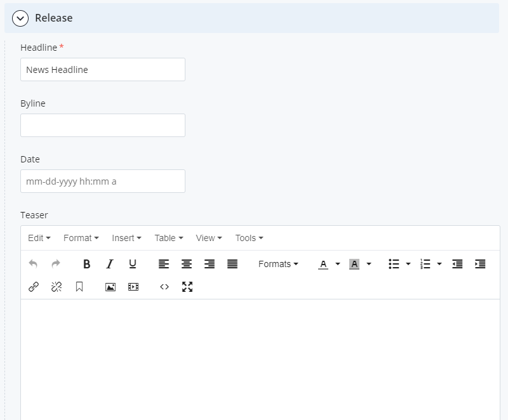The height and width of the screenshot is (420, 508).
Task: Apply background color highlighted A icon
Action: click(354, 264)
